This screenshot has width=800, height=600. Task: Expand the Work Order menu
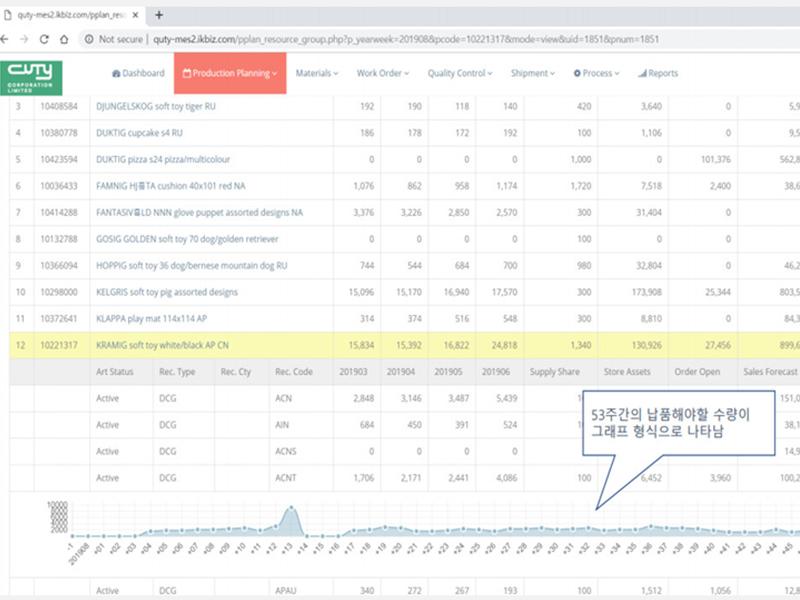coord(383,73)
